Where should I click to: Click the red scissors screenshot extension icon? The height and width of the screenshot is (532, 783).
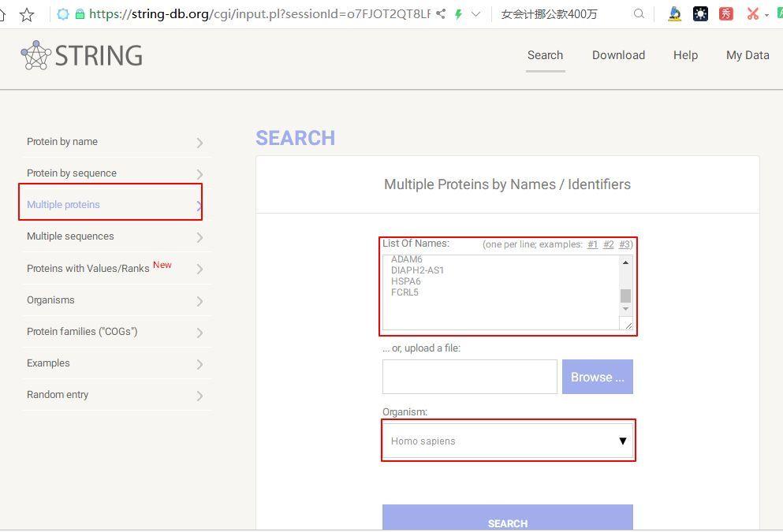coord(752,13)
